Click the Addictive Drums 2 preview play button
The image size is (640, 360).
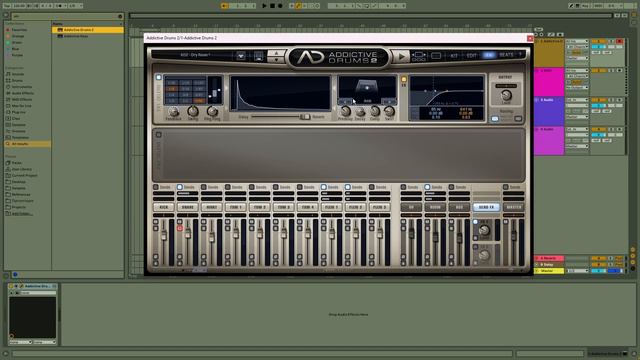pos(401,57)
